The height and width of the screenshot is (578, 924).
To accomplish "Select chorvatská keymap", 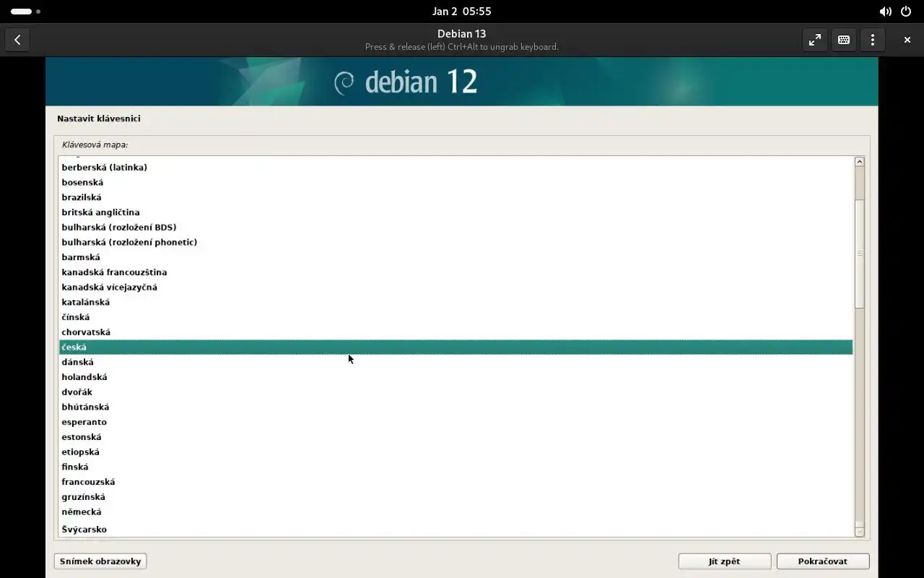I will [456, 332].
